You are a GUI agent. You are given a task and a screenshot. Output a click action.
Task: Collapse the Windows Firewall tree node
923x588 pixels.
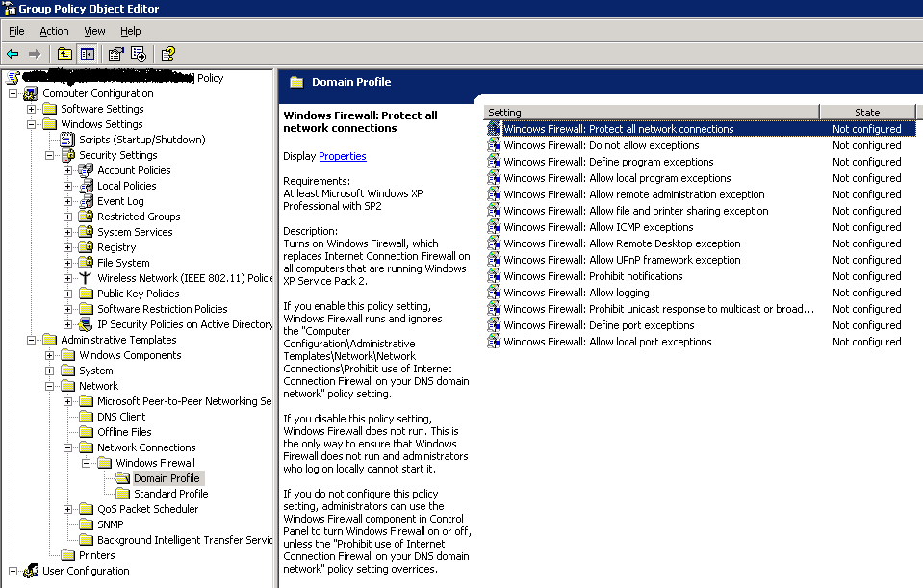[x=86, y=463]
